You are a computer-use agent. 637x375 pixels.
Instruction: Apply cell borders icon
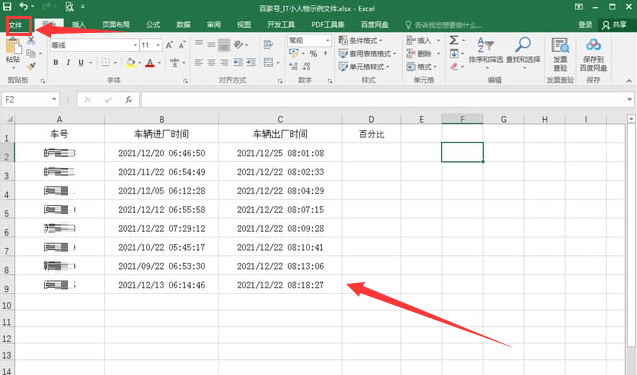click(106, 63)
